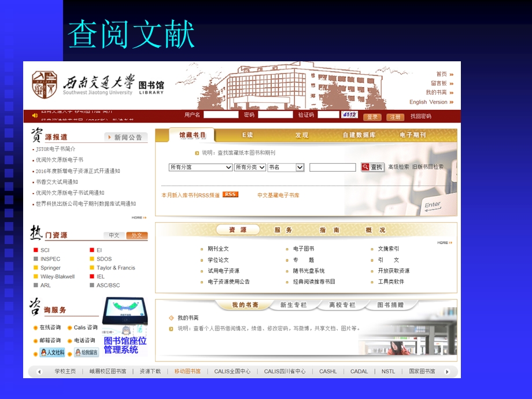Open the 高级检索 advanced search link
The width and height of the screenshot is (532, 399).
[x=398, y=167]
